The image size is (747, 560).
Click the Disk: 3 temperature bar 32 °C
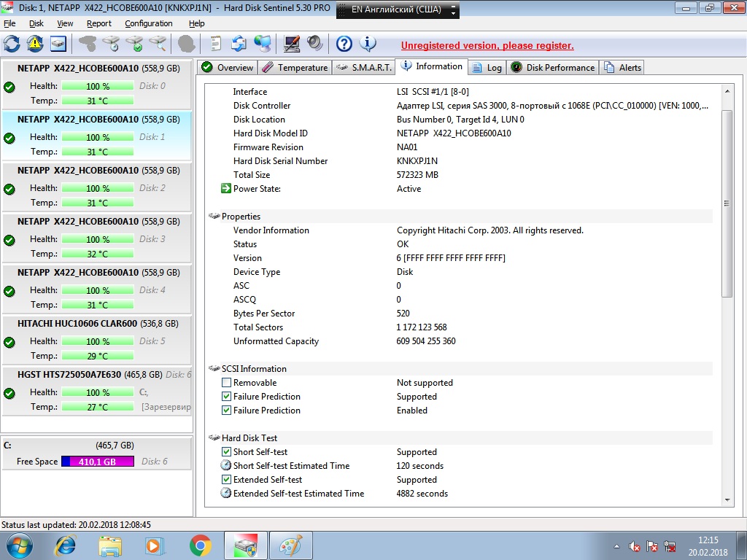click(98, 254)
